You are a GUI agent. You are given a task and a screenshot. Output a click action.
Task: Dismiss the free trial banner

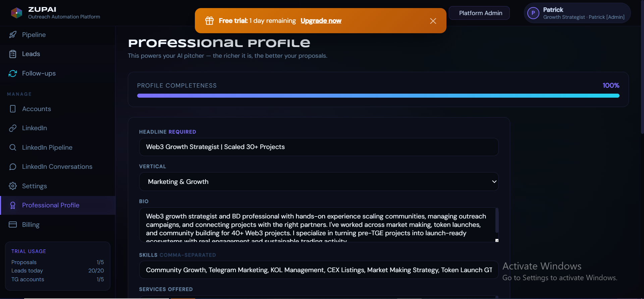click(x=433, y=21)
